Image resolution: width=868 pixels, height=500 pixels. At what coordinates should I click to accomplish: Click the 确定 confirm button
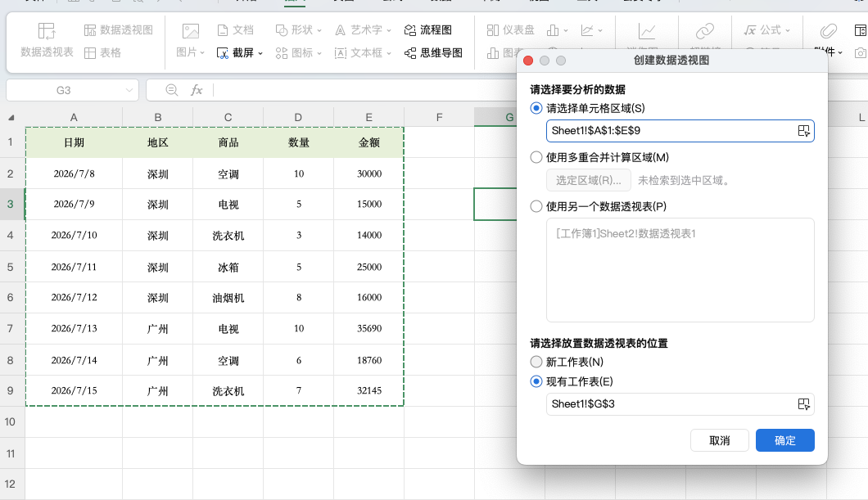[x=785, y=440]
